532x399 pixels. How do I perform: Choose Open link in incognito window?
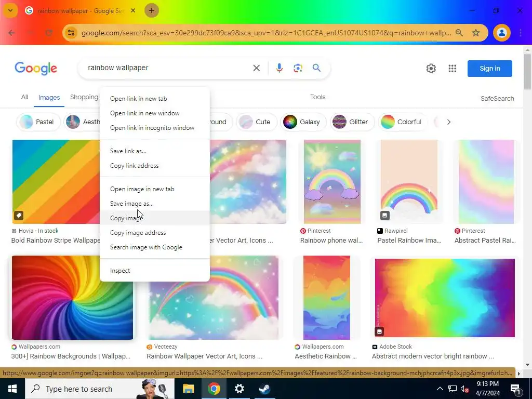pyautogui.click(x=155, y=128)
